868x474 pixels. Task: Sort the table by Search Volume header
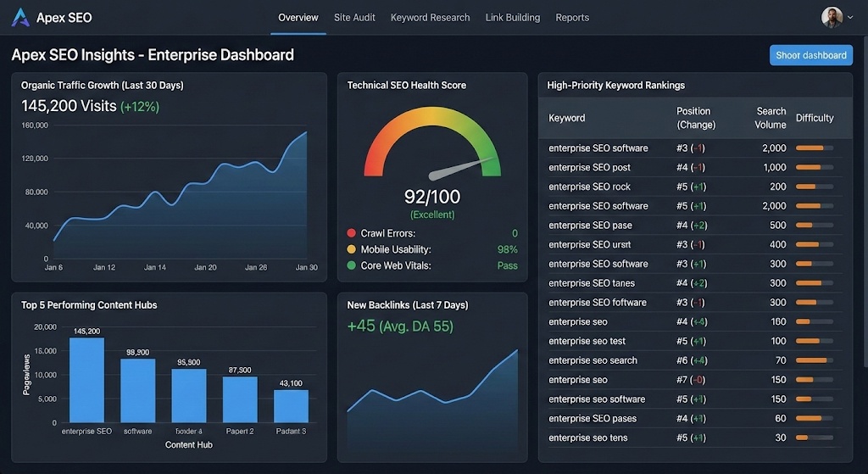click(x=771, y=118)
